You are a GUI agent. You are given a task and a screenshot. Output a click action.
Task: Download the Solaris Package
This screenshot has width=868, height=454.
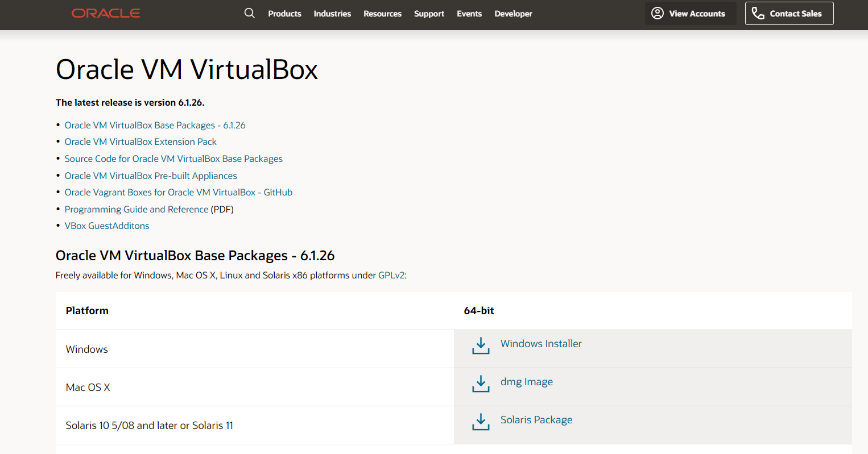coord(536,420)
